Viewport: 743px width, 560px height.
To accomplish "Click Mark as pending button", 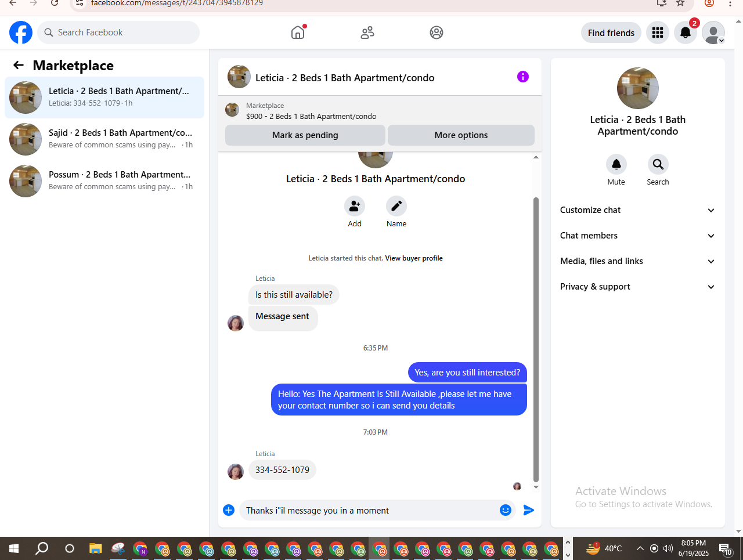I will click(x=305, y=135).
